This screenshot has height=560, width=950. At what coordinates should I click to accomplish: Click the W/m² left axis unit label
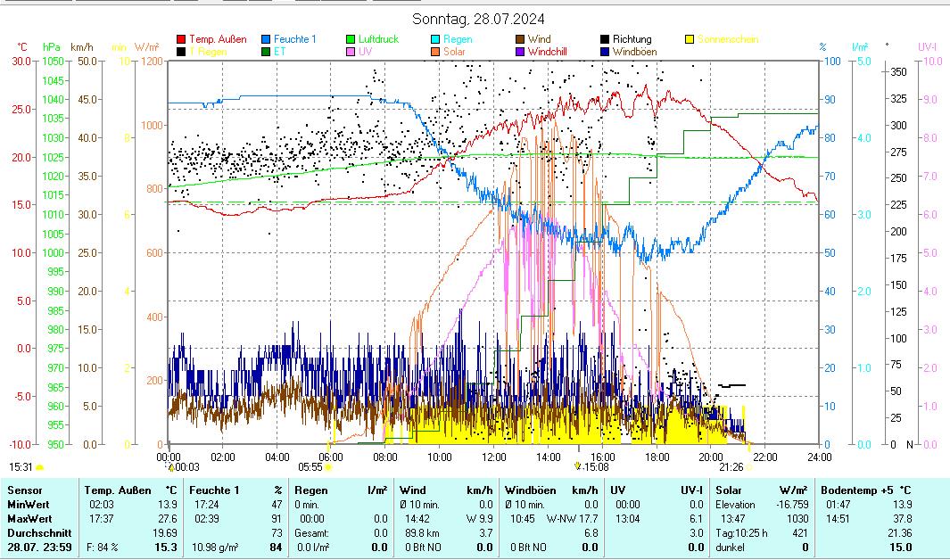[x=146, y=46]
